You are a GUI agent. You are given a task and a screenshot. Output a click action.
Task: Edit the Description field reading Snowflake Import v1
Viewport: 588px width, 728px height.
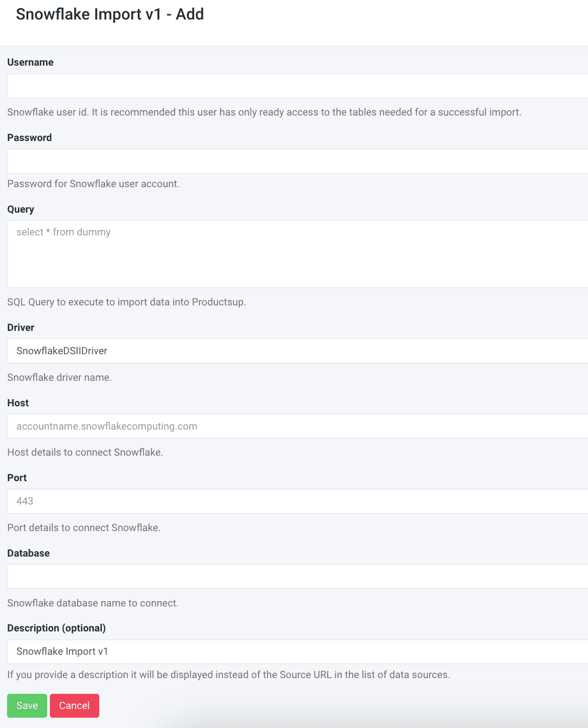pyautogui.click(x=297, y=652)
